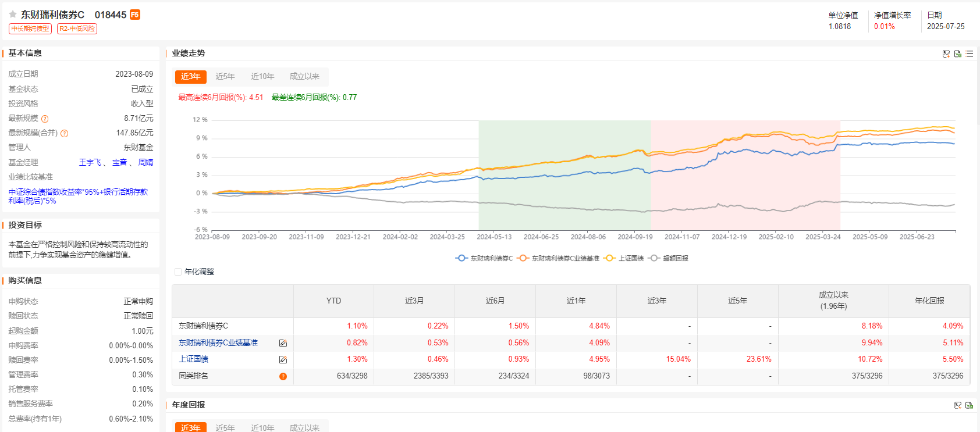The width and height of the screenshot is (980, 432).
Task: Click the 购买信息 section header
Action: click(25, 280)
